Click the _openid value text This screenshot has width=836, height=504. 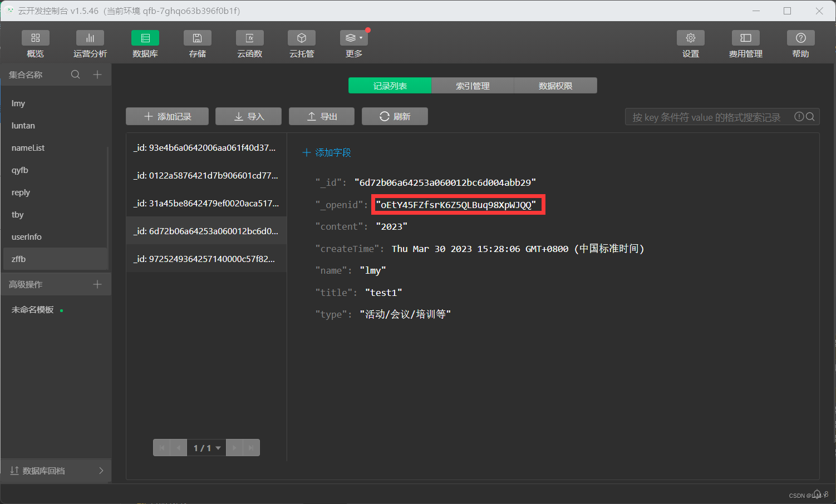[456, 205]
